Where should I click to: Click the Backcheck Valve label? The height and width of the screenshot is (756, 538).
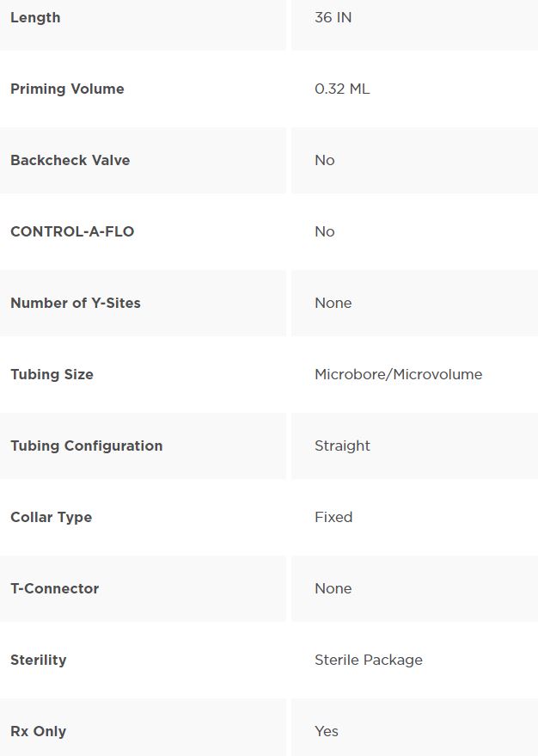[70, 160]
